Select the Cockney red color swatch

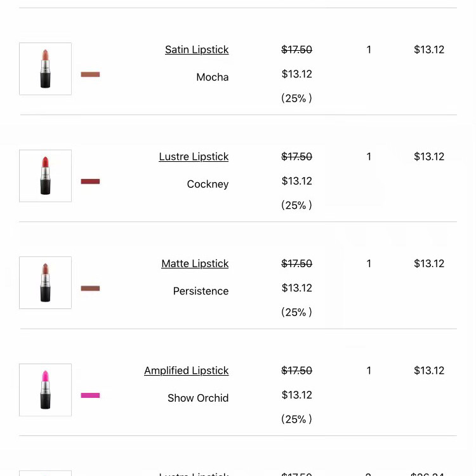point(90,182)
